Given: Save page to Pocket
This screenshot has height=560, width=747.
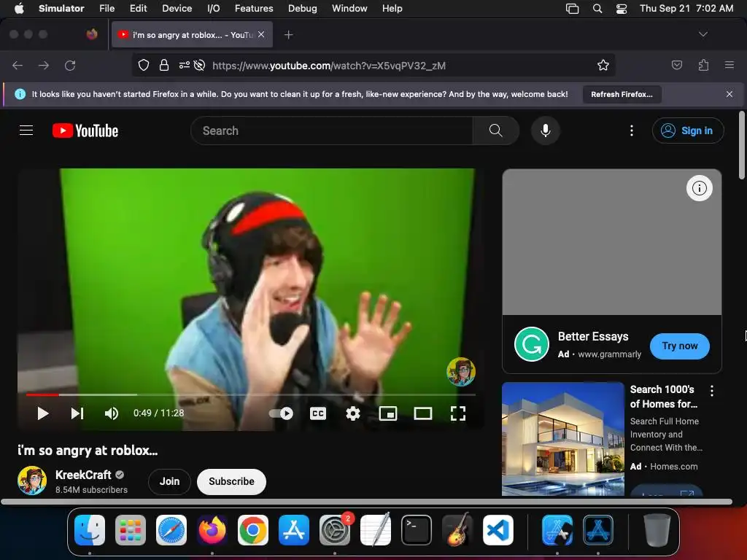Looking at the screenshot, I should 676,65.
